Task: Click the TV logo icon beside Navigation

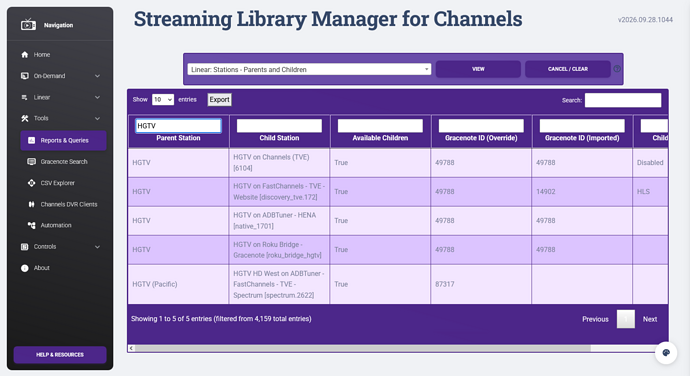Action: [x=28, y=25]
